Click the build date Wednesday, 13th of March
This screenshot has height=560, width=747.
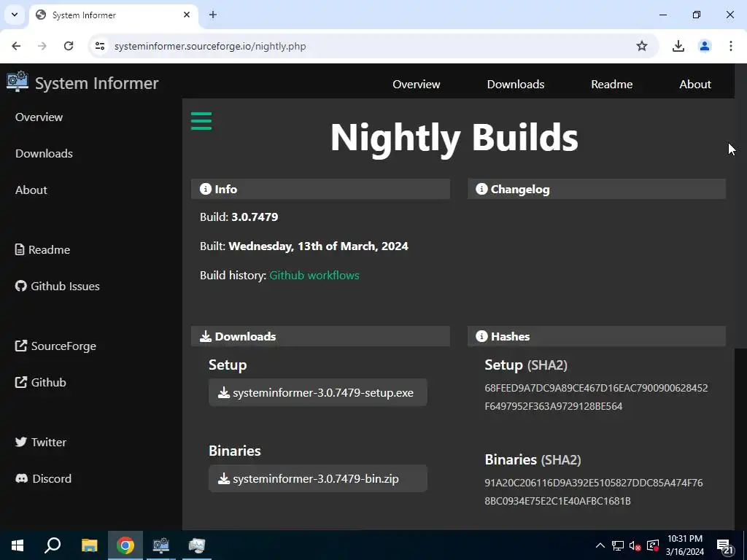pos(318,246)
